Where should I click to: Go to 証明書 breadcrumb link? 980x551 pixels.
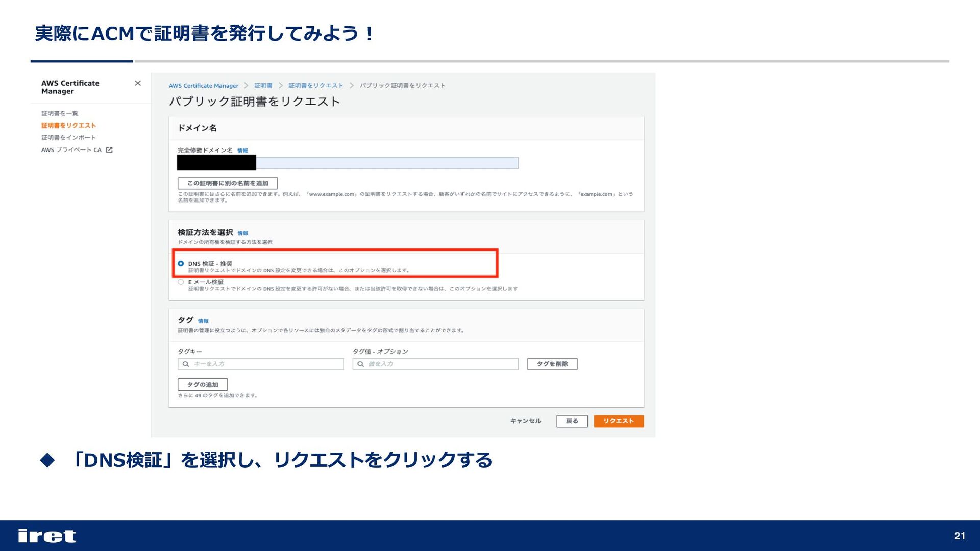pyautogui.click(x=263, y=86)
